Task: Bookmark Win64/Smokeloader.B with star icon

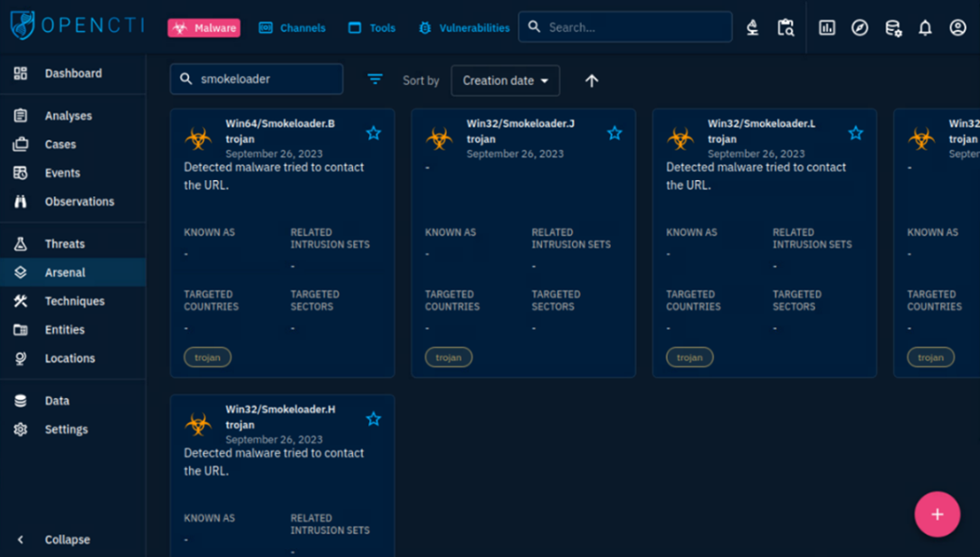Action: [374, 133]
